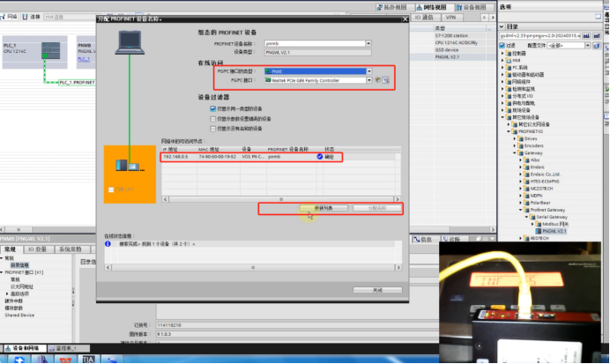Toggle only show devices without names
This screenshot has height=364, width=610.
coord(212,129)
